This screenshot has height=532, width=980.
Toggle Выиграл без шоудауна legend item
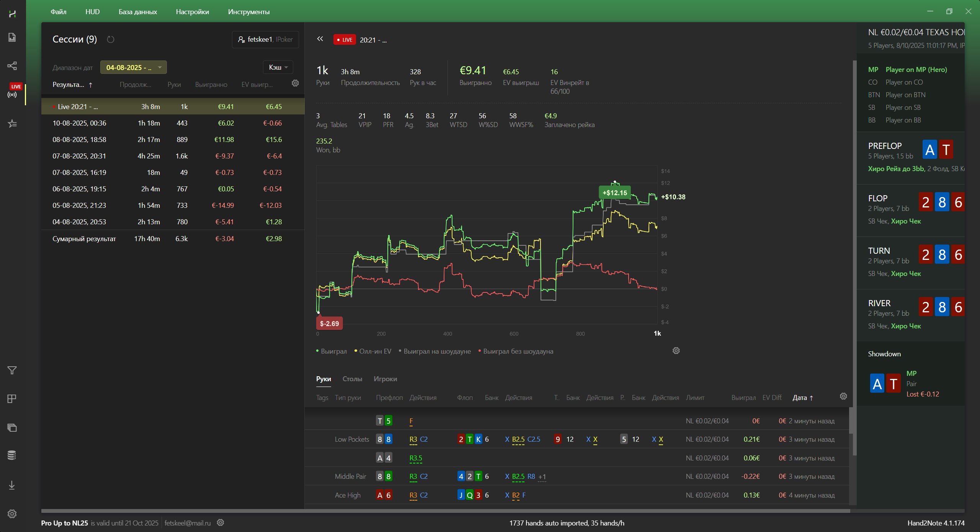[516, 351]
